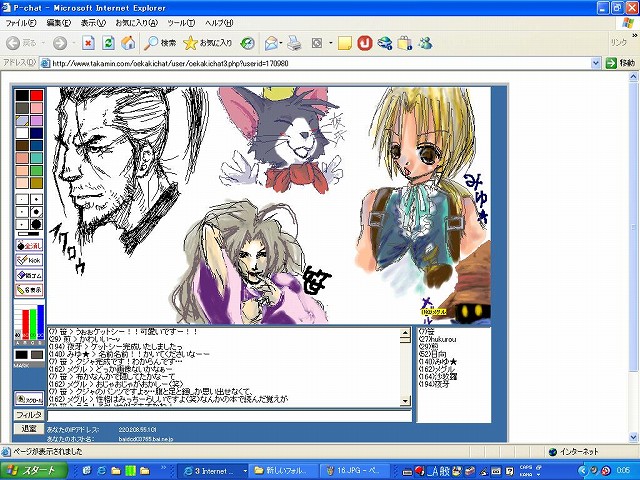The image size is (640, 480).
Task: Open the Forward button history dropdown arrow
Action: point(73,43)
